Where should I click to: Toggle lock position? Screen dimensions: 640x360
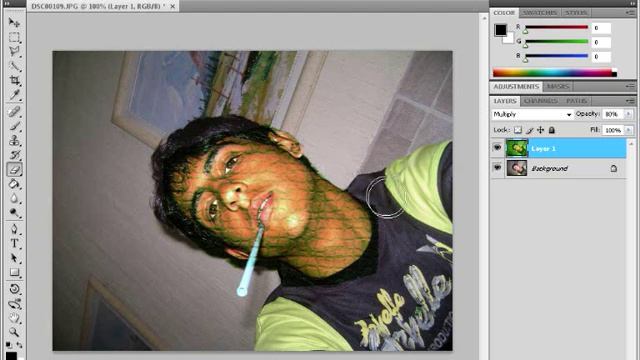[x=540, y=130]
